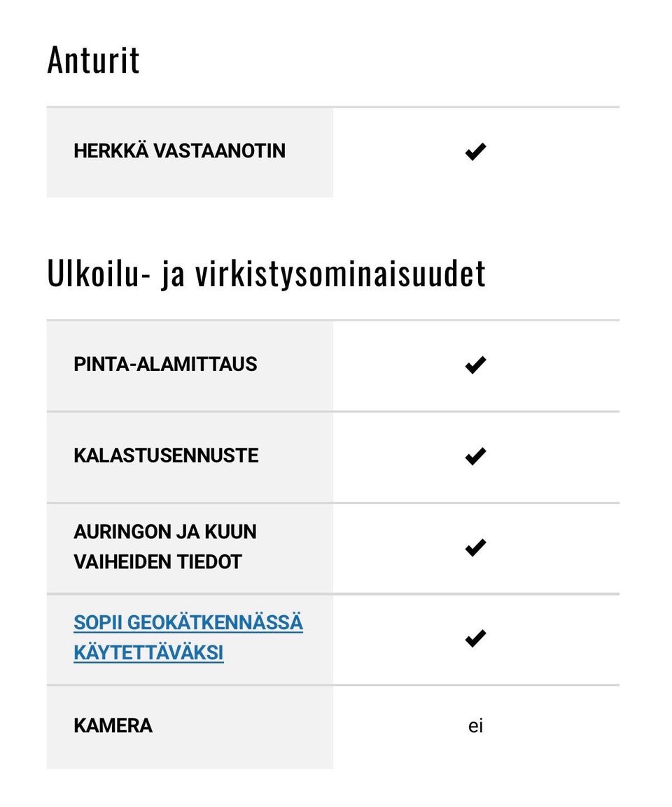Select the word 'virkistysominaisuudet' in the heading
The height and width of the screenshot is (807, 672).
coord(340,273)
